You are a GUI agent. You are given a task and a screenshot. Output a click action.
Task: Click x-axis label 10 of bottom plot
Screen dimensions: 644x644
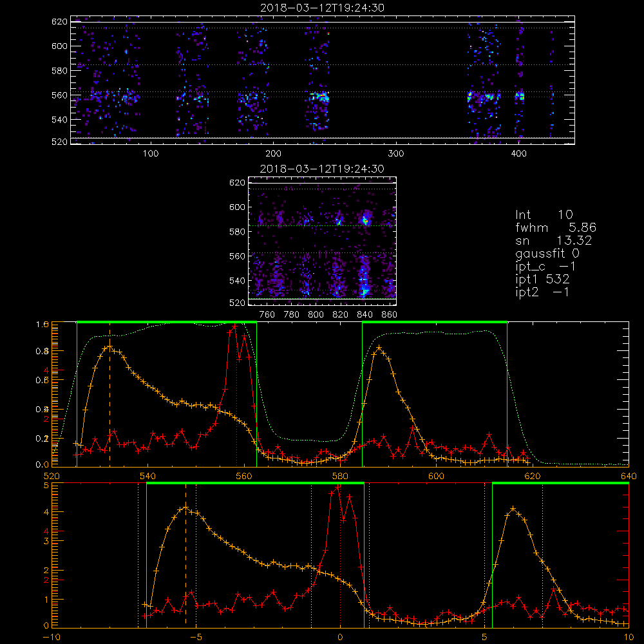tap(629, 638)
